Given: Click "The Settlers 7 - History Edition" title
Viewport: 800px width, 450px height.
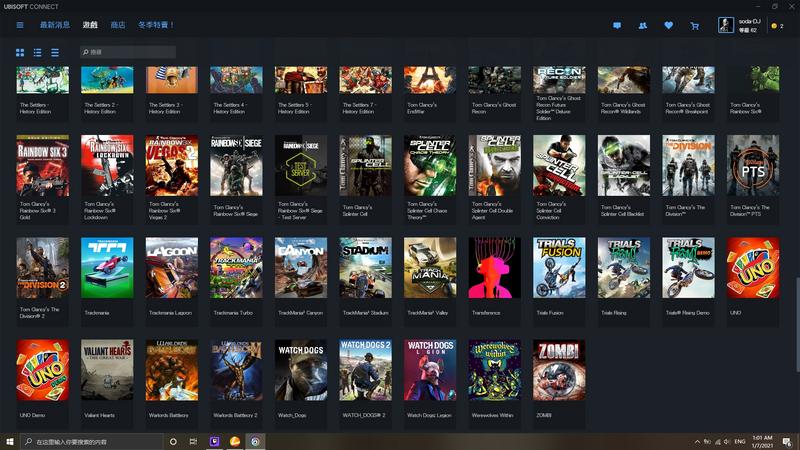Looking at the screenshot, I should click(359, 108).
